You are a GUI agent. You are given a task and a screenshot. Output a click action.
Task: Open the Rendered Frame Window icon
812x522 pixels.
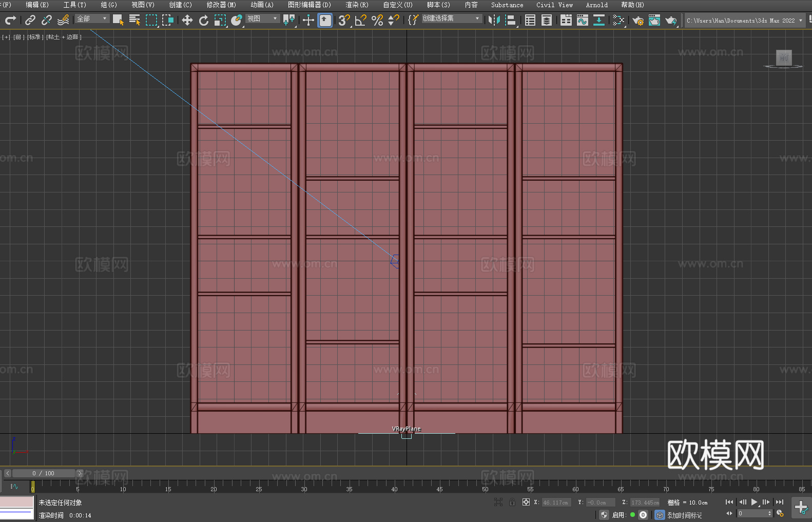(654, 20)
